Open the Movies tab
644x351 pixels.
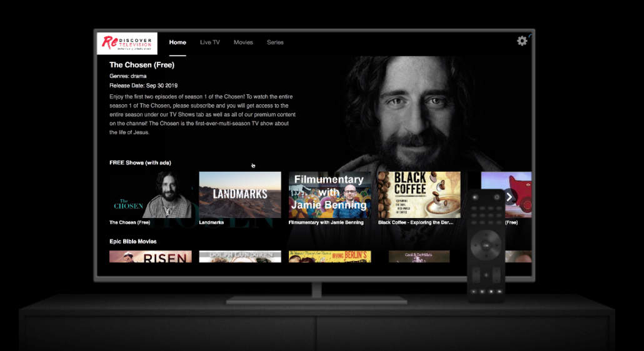coord(243,42)
